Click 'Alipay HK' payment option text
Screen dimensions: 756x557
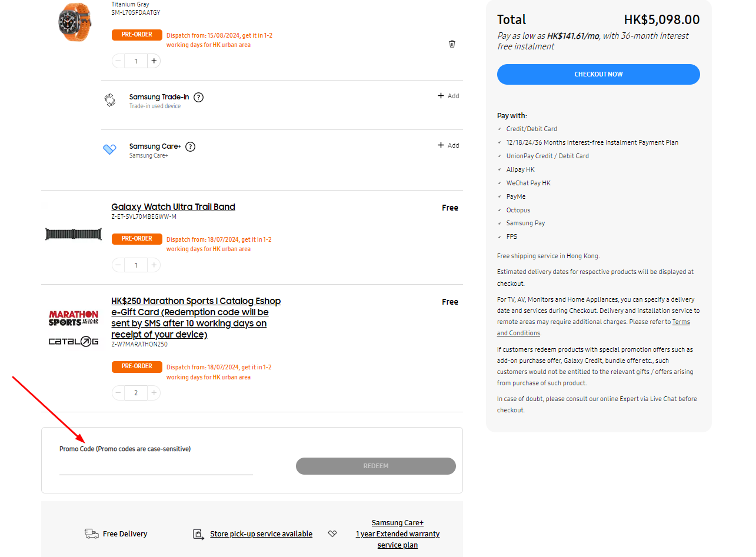pyautogui.click(x=521, y=169)
